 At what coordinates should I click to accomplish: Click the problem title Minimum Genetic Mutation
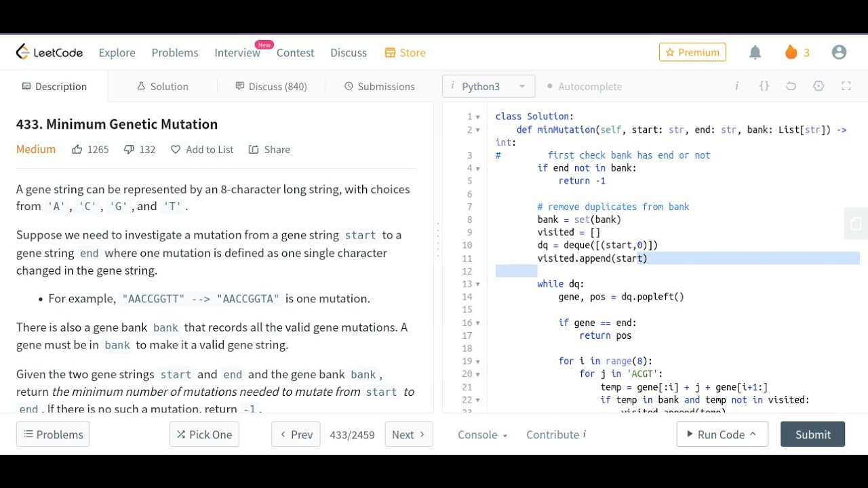(x=117, y=124)
